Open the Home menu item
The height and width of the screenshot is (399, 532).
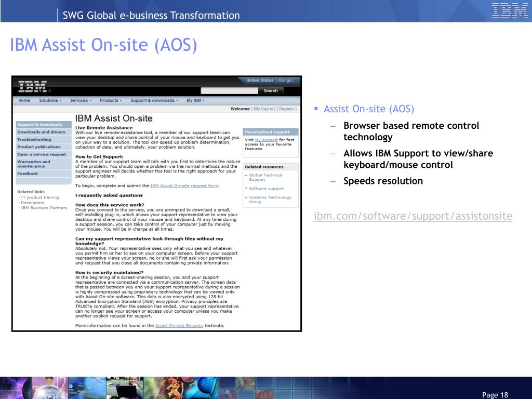[24, 100]
